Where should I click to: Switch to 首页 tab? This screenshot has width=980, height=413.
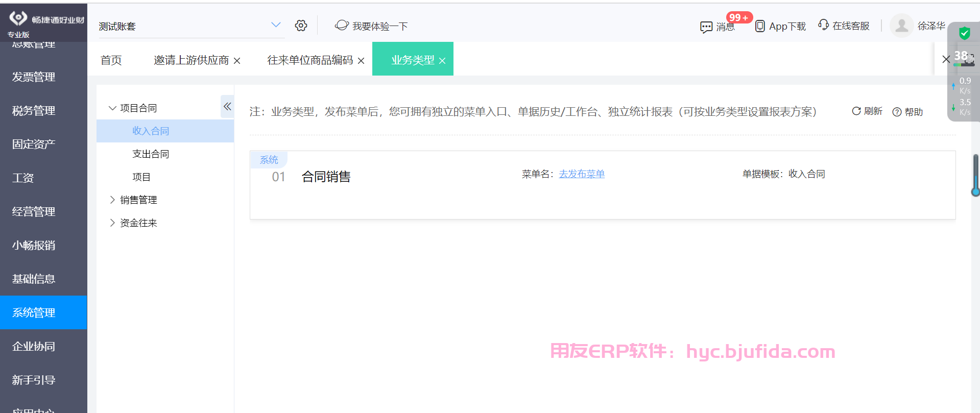pyautogui.click(x=111, y=60)
